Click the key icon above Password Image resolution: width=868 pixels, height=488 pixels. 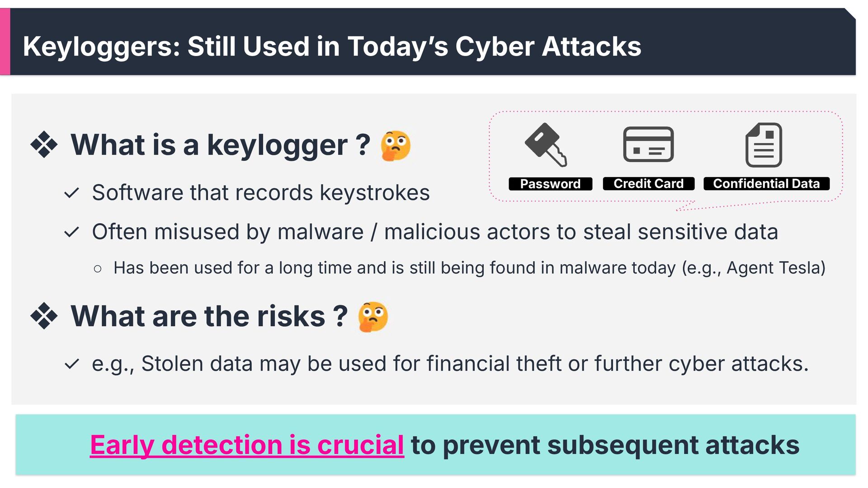pyautogui.click(x=546, y=145)
